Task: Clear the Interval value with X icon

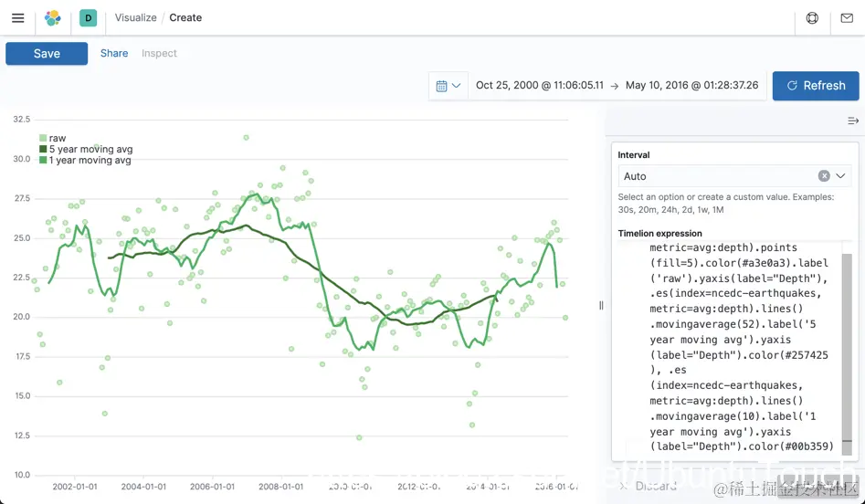Action: tap(824, 176)
